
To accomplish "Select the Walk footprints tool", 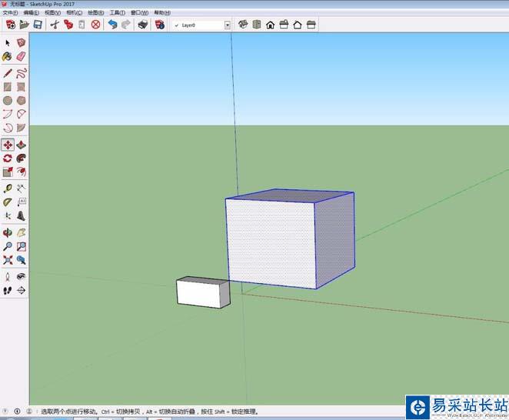I will (8, 291).
